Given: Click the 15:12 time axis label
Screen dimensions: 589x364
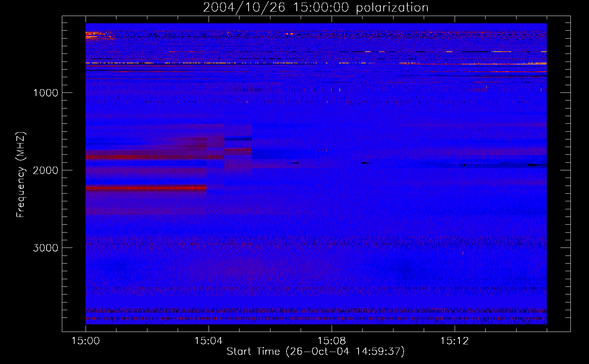Looking at the screenshot, I should [454, 341].
